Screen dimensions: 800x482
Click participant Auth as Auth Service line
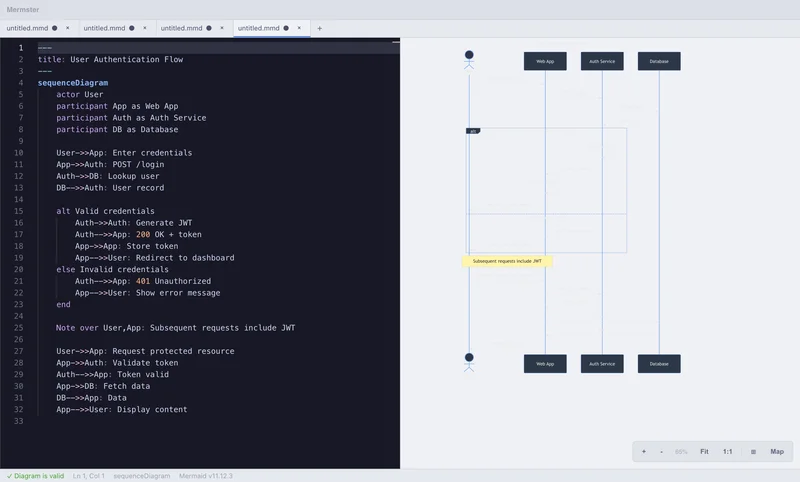[131, 118]
